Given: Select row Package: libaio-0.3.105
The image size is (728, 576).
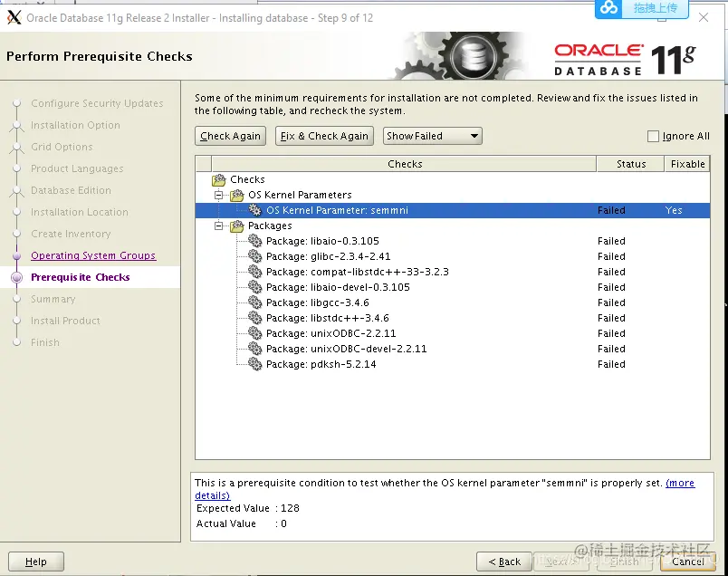Looking at the screenshot, I should pos(453,241).
